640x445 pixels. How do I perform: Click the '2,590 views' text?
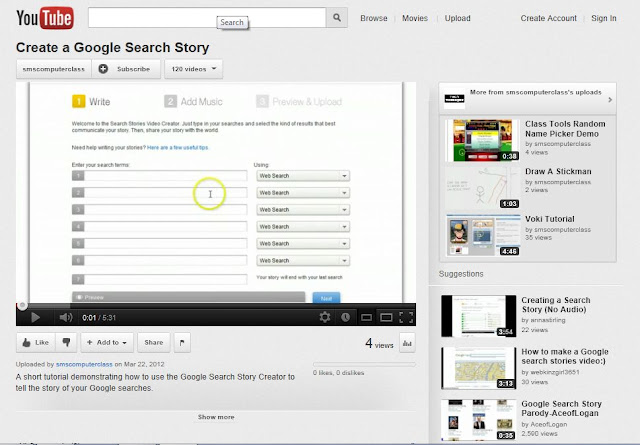[x=539, y=434]
